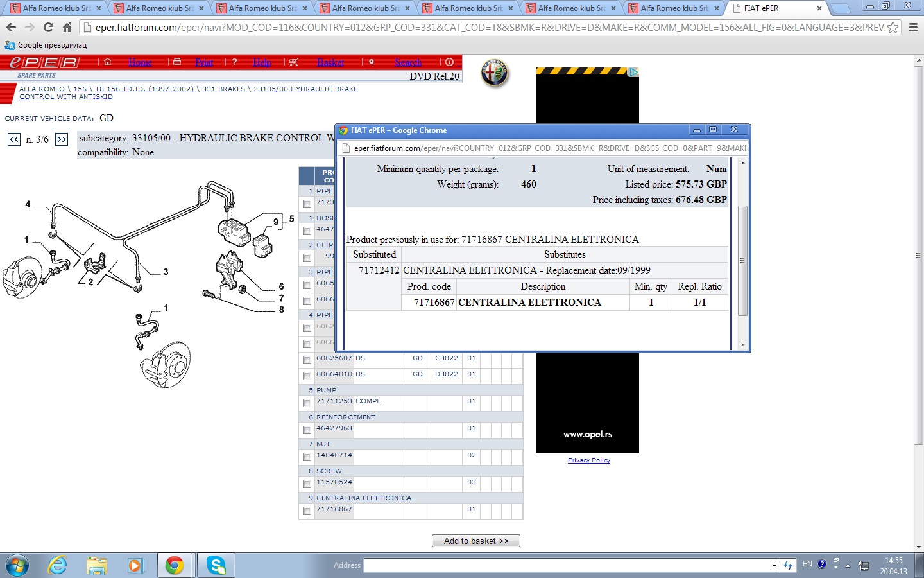Screen dimensions: 924x578
Task: Open the Privacy Policy link
Action: pos(589,460)
